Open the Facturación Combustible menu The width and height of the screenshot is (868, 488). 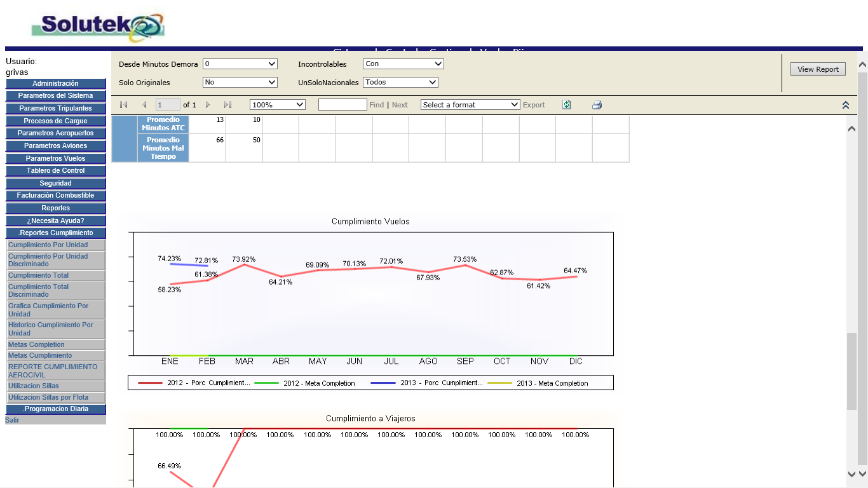pyautogui.click(x=56, y=195)
